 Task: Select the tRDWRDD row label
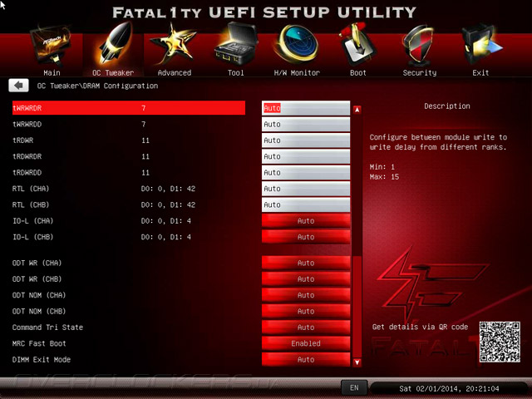click(x=27, y=172)
